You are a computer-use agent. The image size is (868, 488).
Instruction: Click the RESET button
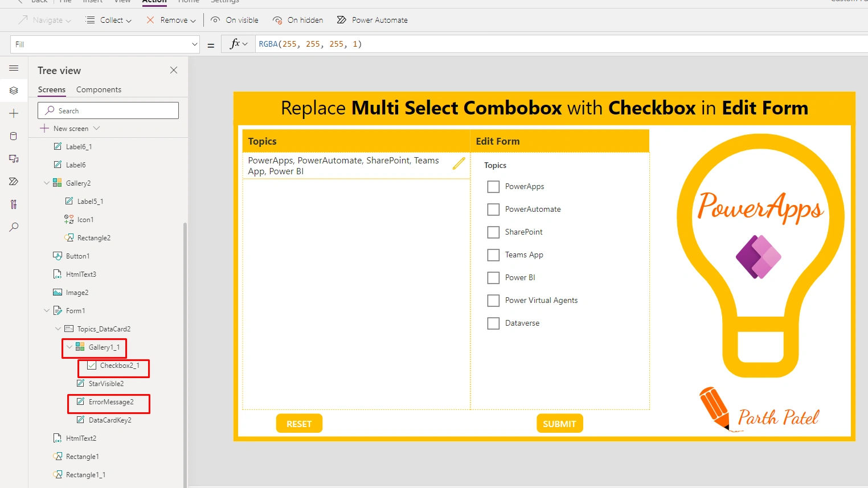pos(299,424)
